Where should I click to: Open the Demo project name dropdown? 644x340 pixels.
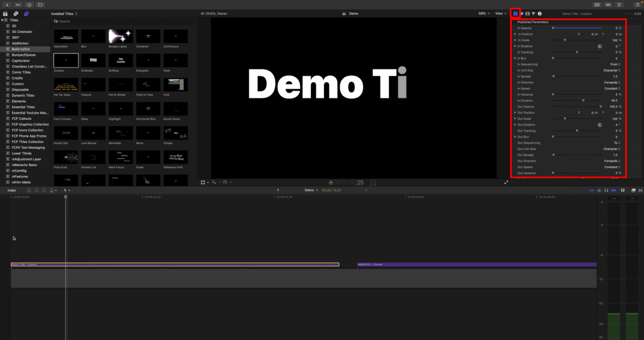pos(311,190)
